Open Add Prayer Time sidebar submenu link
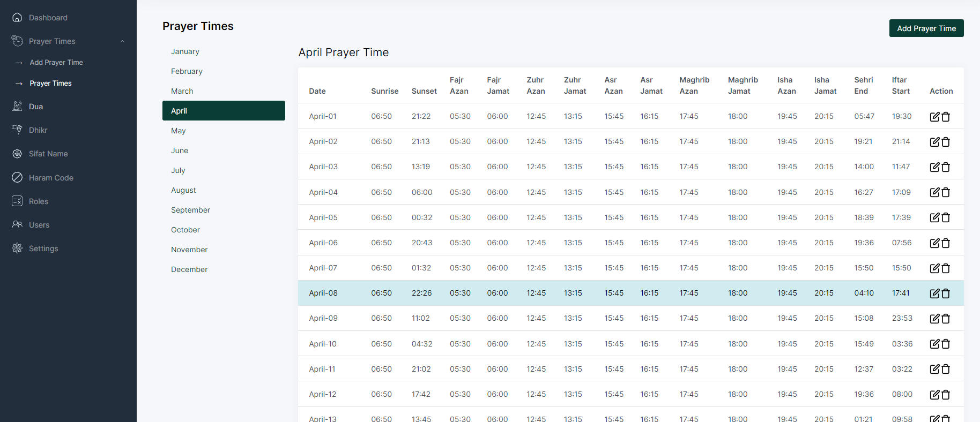Image resolution: width=980 pixels, height=422 pixels. coord(56,63)
